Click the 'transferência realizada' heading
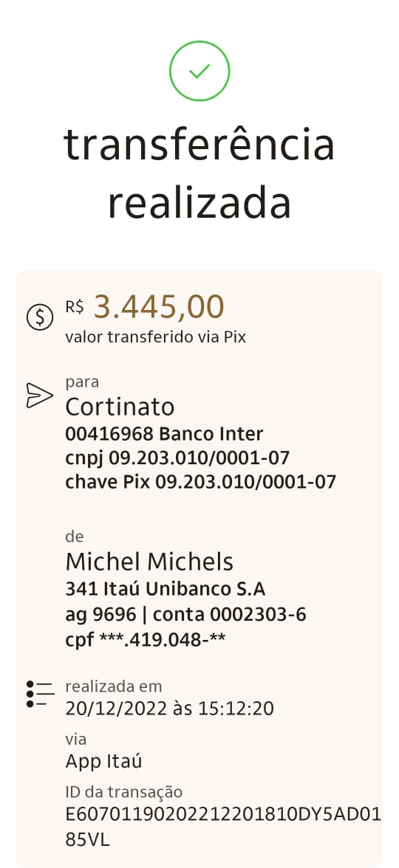The image size is (399, 868). click(199, 174)
